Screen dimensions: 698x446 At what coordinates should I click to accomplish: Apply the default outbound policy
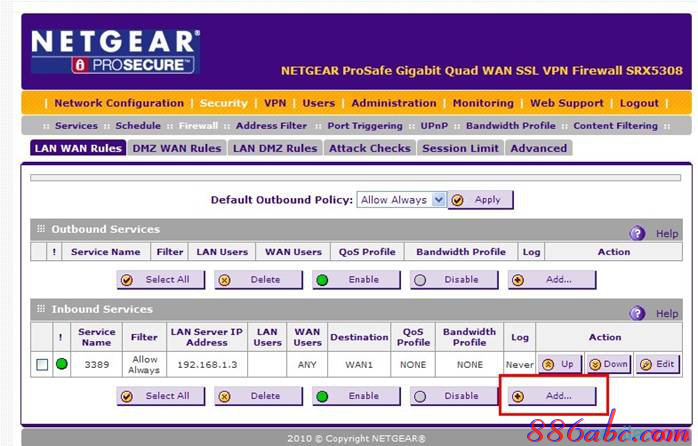coord(481,200)
